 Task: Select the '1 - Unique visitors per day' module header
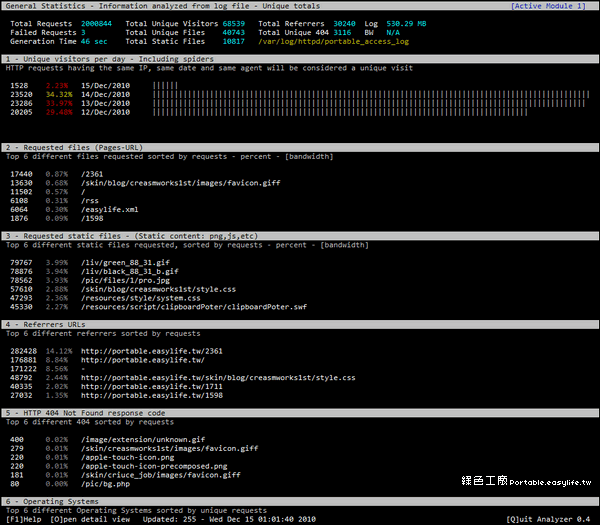tap(300, 59)
